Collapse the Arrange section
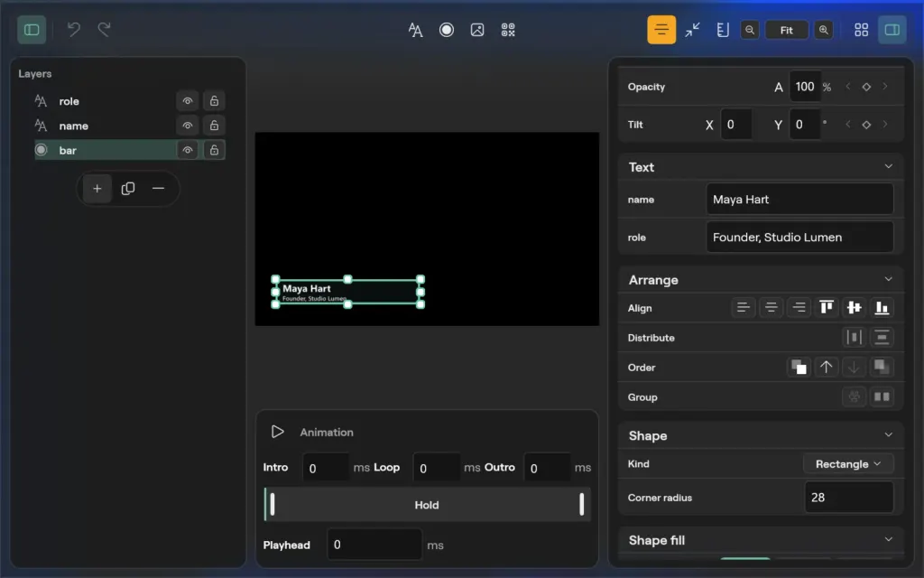Image resolution: width=924 pixels, height=578 pixels. point(888,280)
